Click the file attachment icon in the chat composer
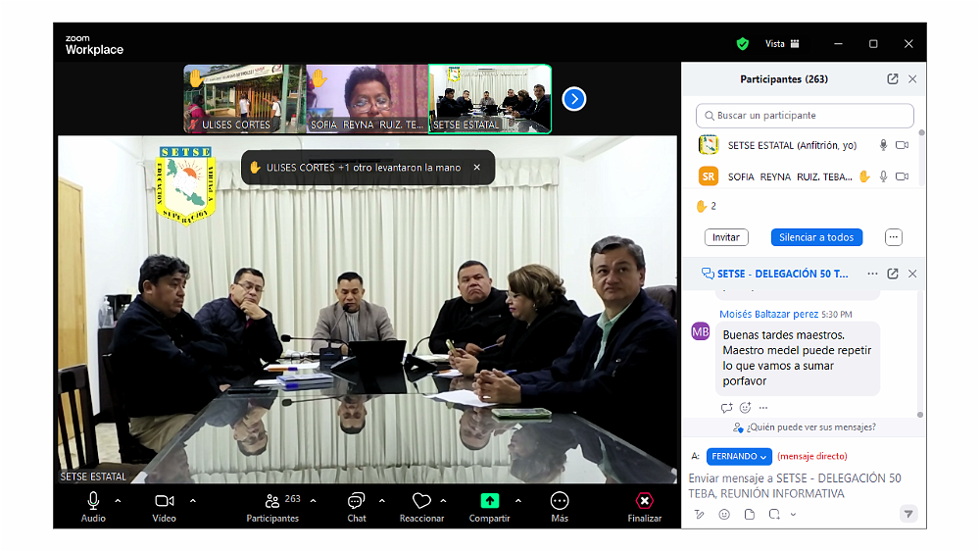Screen dimensions: 980x552 click(x=750, y=514)
